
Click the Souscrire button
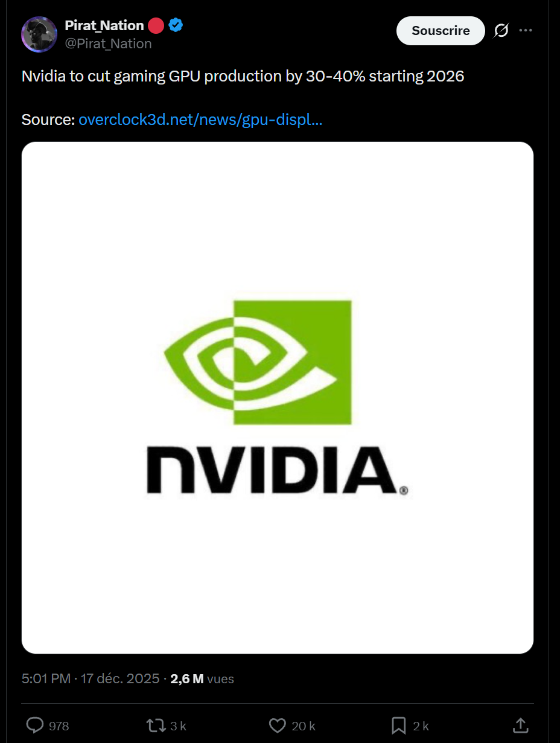[441, 31]
